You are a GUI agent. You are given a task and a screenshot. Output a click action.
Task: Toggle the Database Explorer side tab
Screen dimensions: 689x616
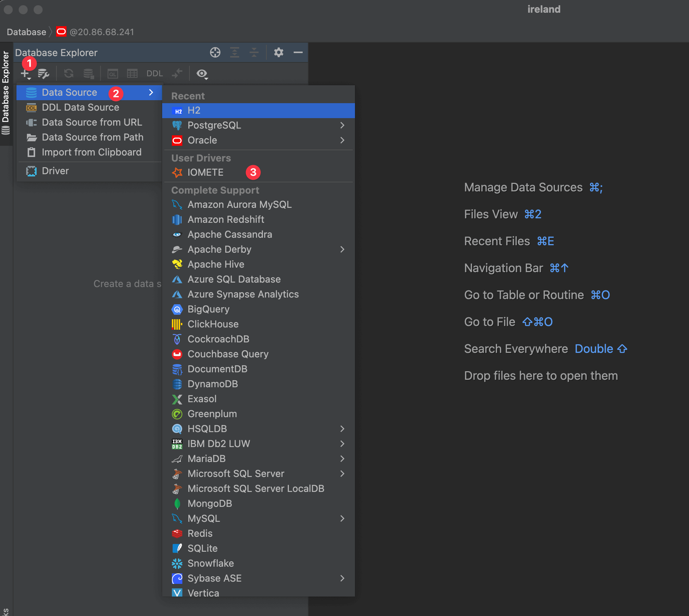[x=6, y=93]
